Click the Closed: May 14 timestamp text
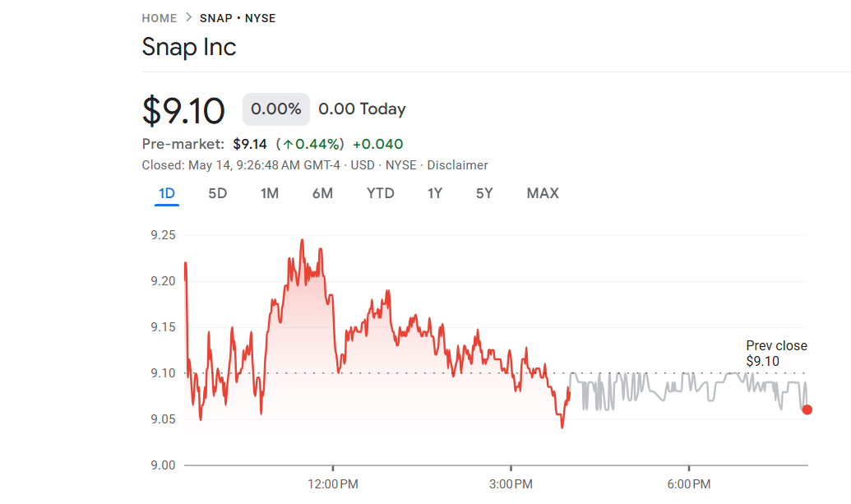Image resolution: width=851 pixels, height=504 pixels. click(241, 165)
